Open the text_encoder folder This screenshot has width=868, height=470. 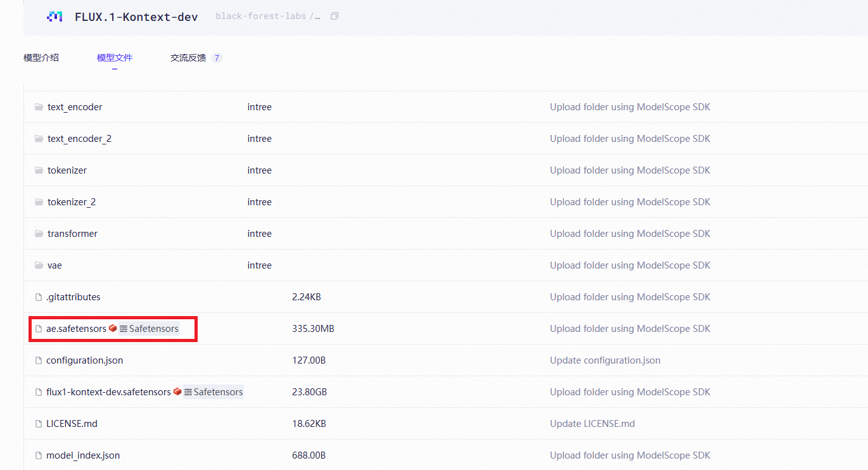75,107
